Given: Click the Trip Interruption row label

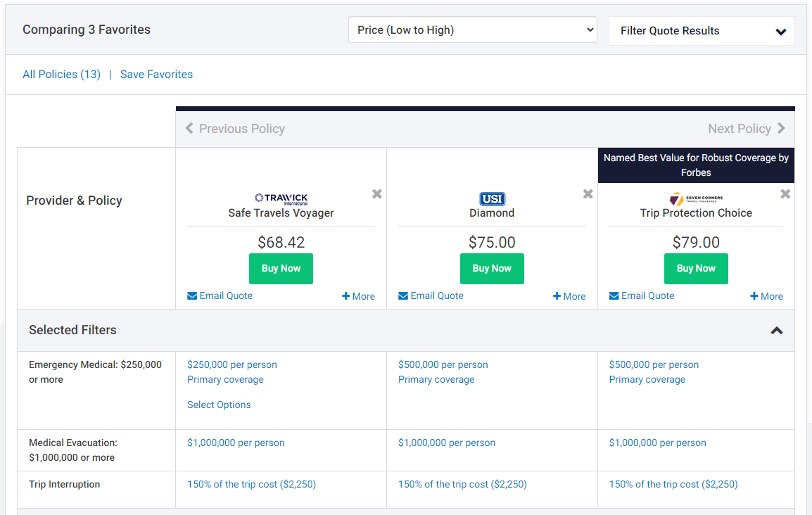Looking at the screenshot, I should click(x=64, y=485).
